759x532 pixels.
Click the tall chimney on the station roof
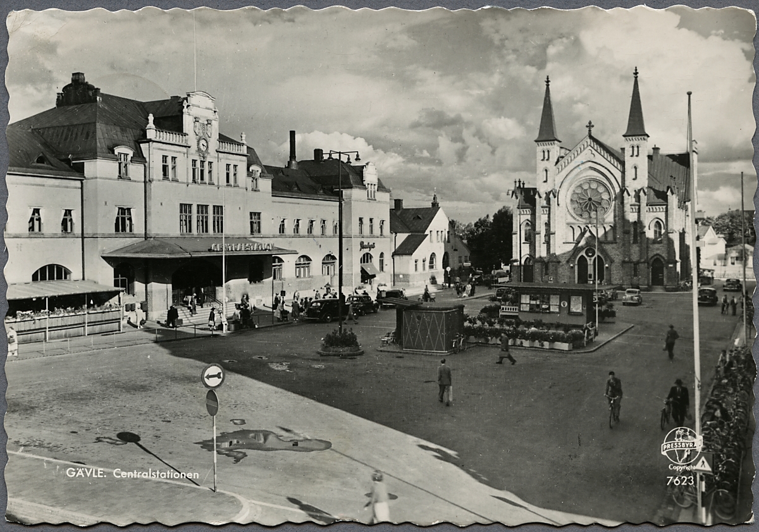292,149
